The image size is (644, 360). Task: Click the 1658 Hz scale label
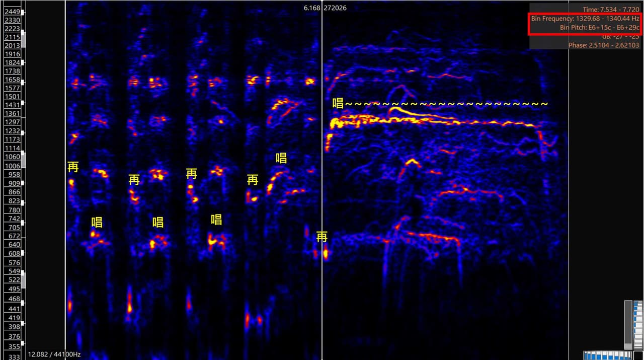coord(12,80)
